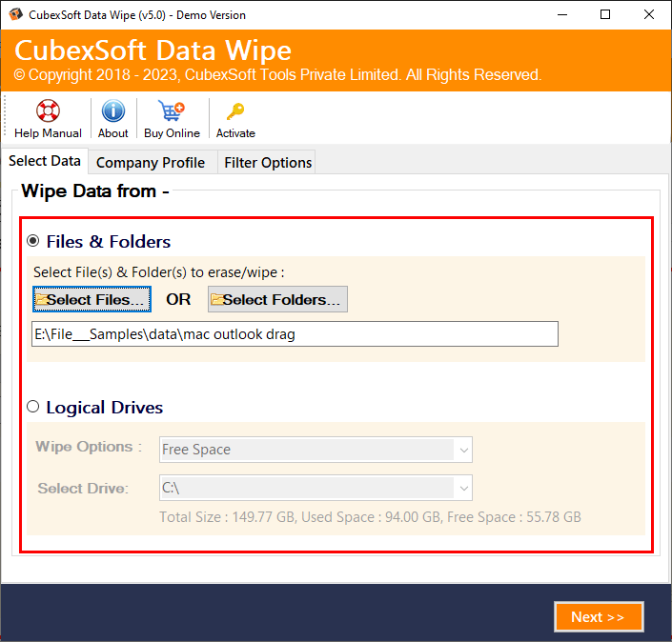Click the About info icon
Viewport: 672px width, 642px height.
coord(113,111)
